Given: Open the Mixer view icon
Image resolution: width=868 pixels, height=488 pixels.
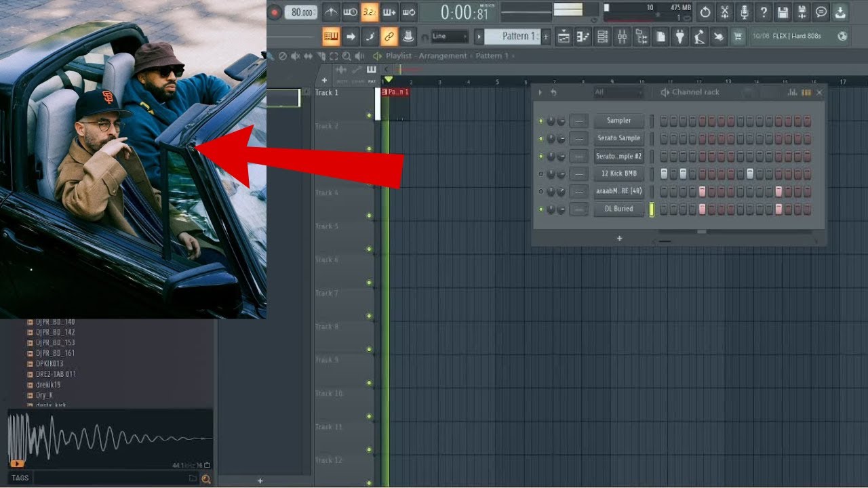Looking at the screenshot, I should [x=622, y=37].
